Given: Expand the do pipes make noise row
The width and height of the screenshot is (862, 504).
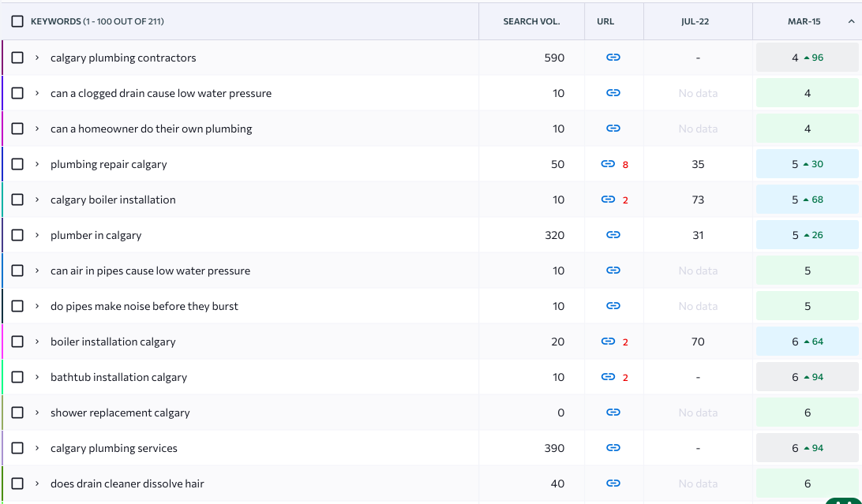Looking at the screenshot, I should pyautogui.click(x=37, y=306).
